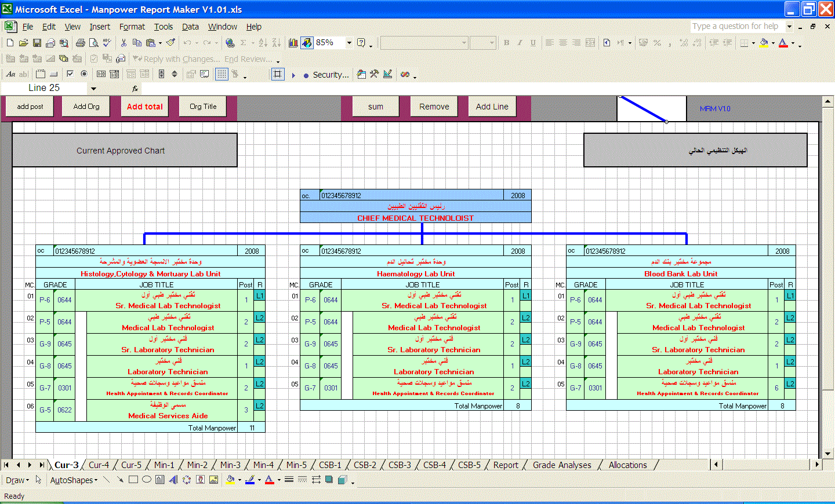The width and height of the screenshot is (835, 504).
Task: Open the Paste options dropdown arrow
Action: click(160, 43)
